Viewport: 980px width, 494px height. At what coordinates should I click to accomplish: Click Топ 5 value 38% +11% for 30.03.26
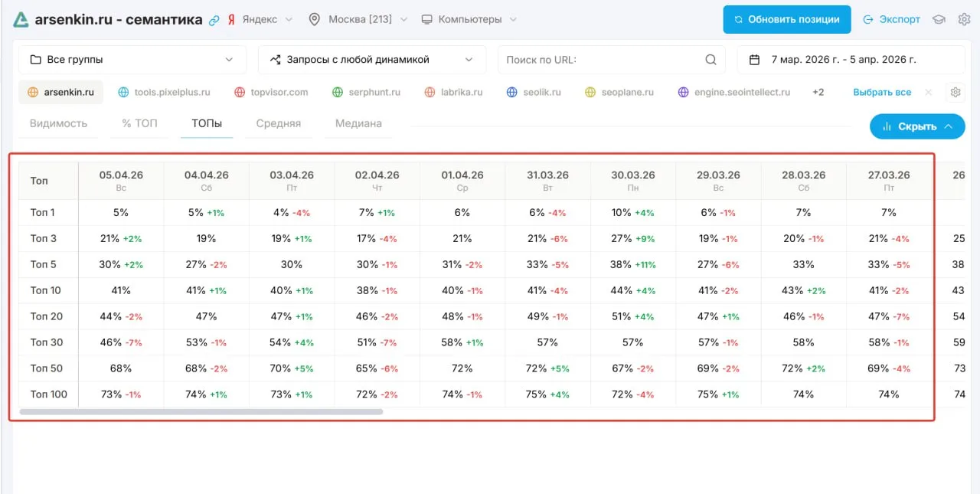click(633, 264)
